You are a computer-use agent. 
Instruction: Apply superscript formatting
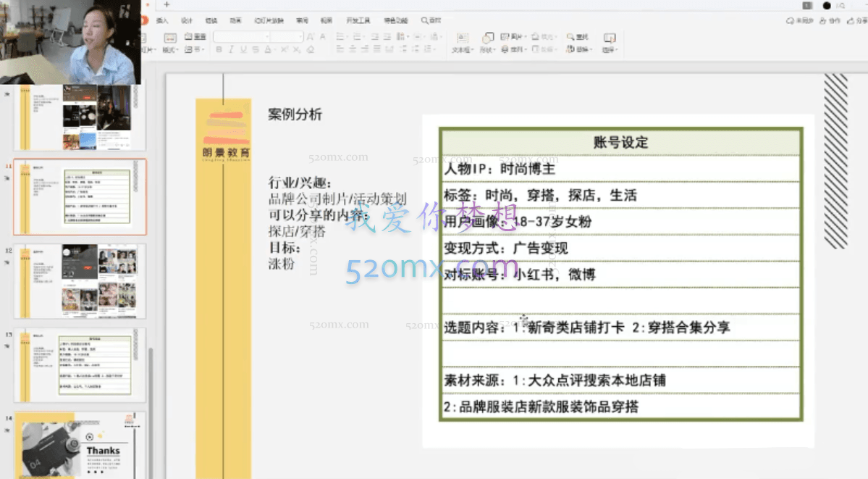coord(285,50)
